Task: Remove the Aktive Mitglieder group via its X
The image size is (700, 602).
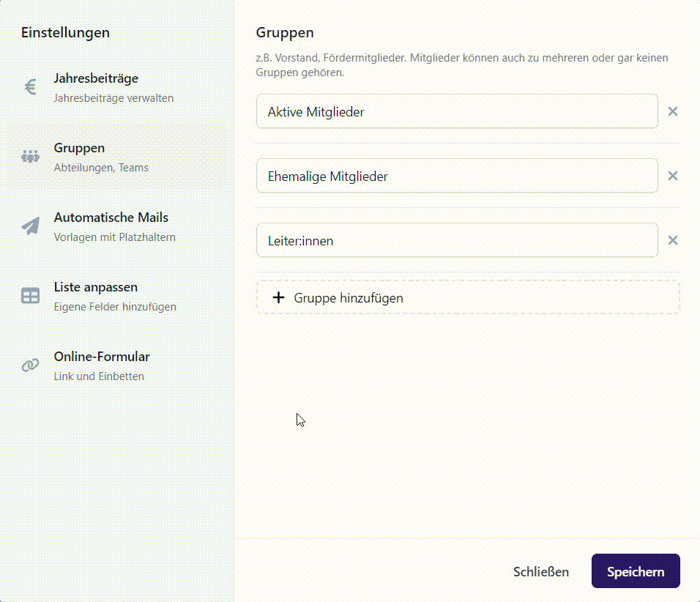Action: pos(673,111)
